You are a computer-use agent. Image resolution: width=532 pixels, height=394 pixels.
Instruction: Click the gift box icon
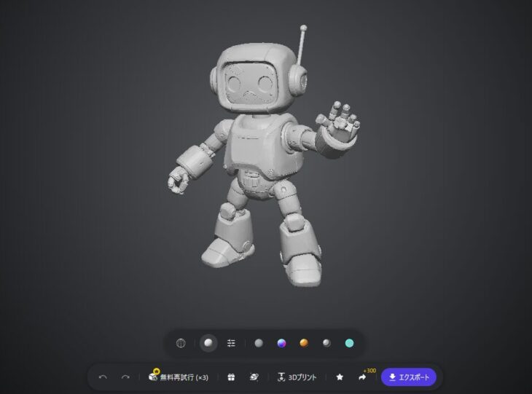231,377
